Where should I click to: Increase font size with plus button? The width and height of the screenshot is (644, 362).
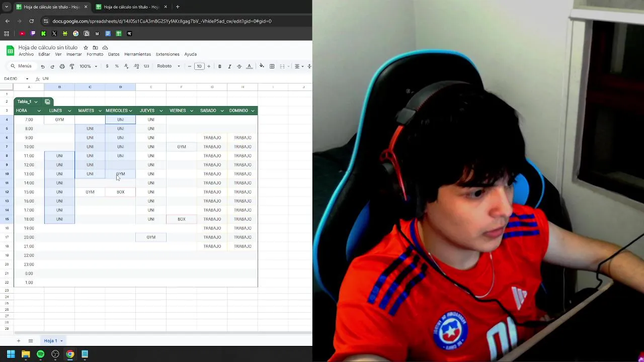pos(209,66)
